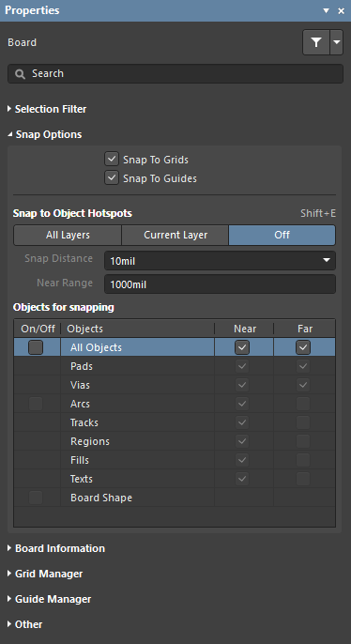351x644 pixels.
Task: Open the Properties panel options arrow
Action: coord(327,10)
